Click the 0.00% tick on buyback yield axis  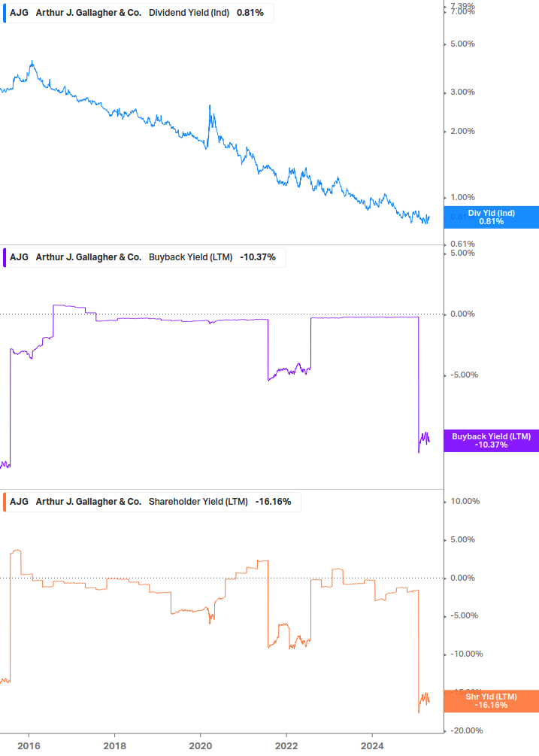[x=462, y=314]
